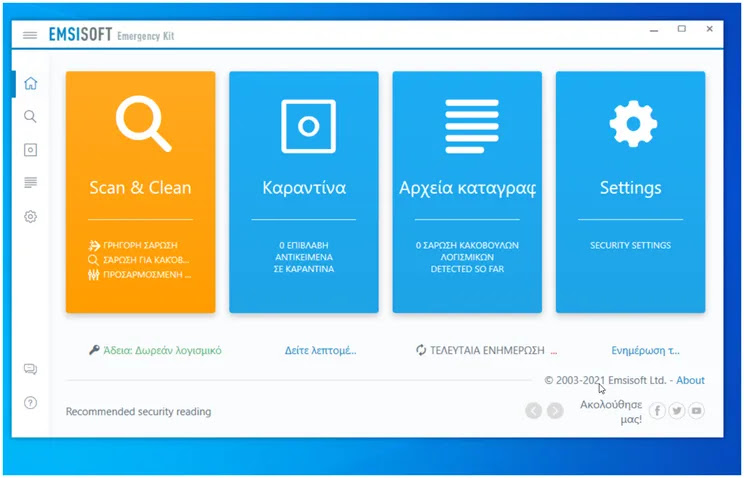Open the Αρχεία καταγραφ title
The width and height of the screenshot is (744, 478).
pos(467,188)
